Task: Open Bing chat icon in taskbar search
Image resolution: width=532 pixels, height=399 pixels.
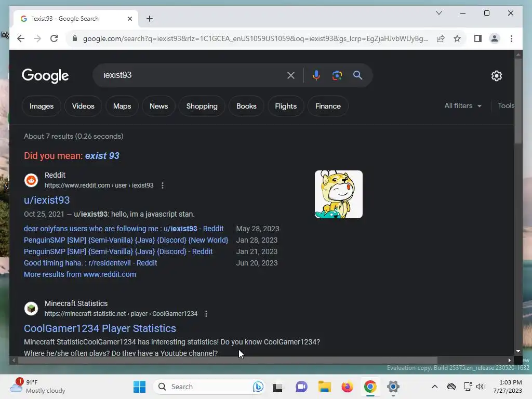Action: tap(258, 387)
